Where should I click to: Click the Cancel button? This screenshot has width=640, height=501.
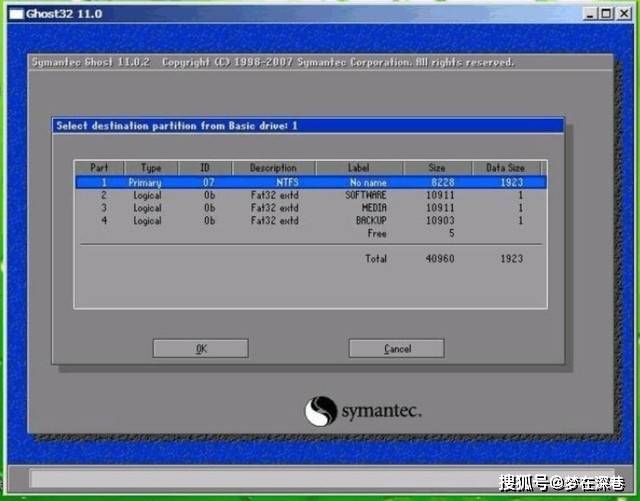(x=396, y=348)
